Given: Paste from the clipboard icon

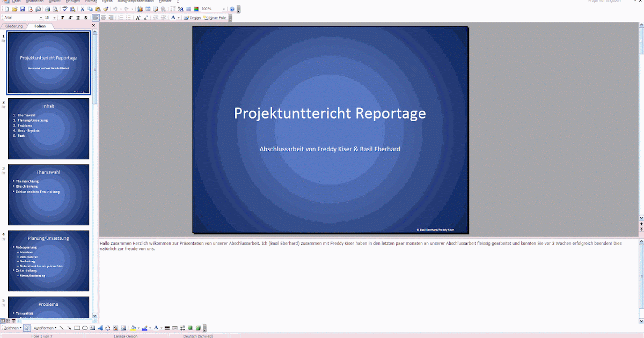Looking at the screenshot, I should 98,9.
